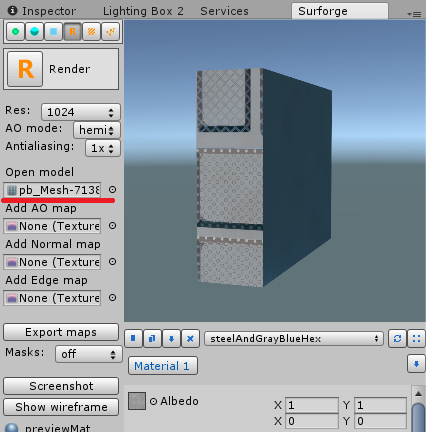Click the blue refresh arrows icon

point(397,339)
